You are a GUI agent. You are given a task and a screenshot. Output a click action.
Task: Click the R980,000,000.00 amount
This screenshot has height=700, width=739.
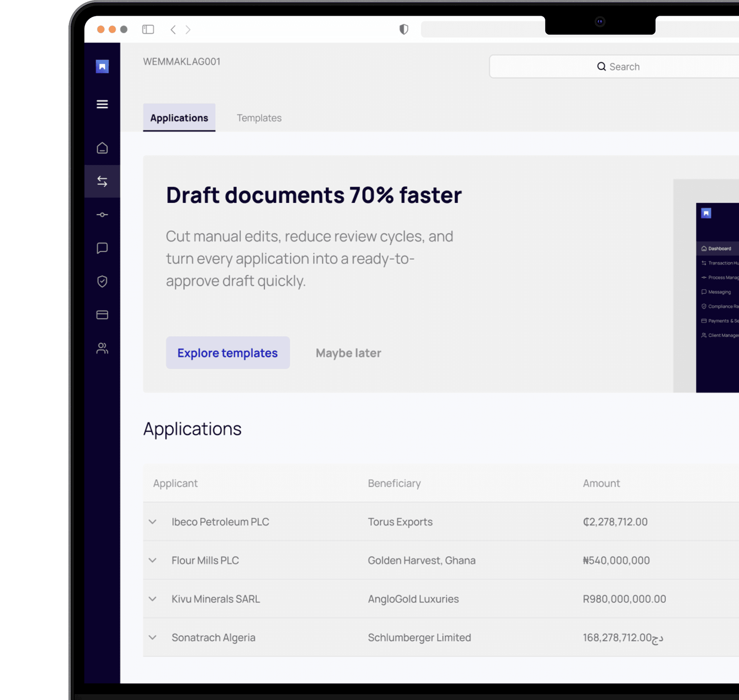coord(624,599)
